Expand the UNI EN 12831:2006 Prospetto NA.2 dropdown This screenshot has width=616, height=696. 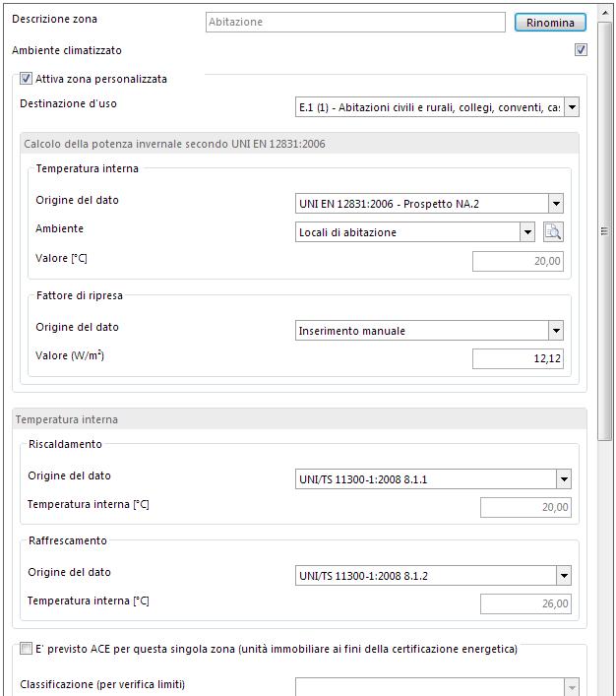(556, 204)
